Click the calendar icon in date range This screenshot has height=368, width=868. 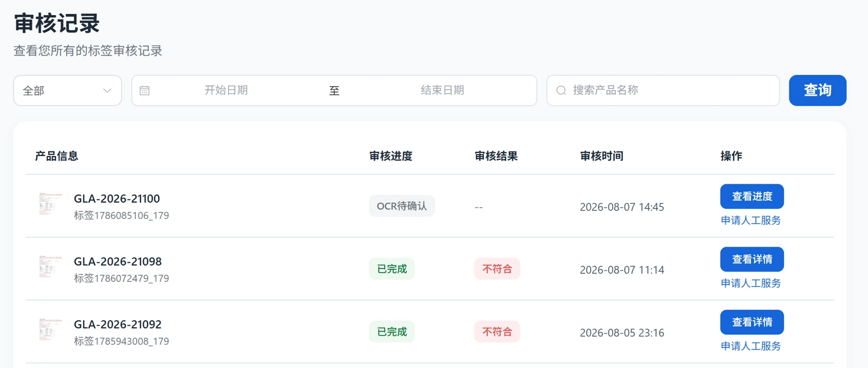pyautogui.click(x=144, y=91)
